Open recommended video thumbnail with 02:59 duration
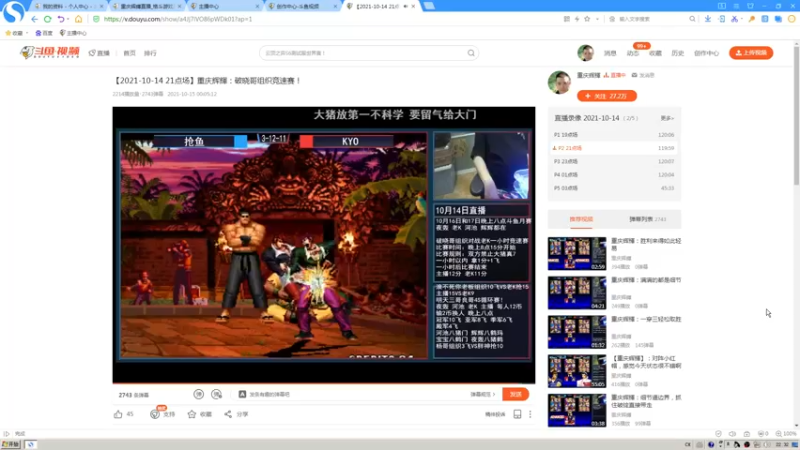The image size is (800, 450). click(577, 253)
